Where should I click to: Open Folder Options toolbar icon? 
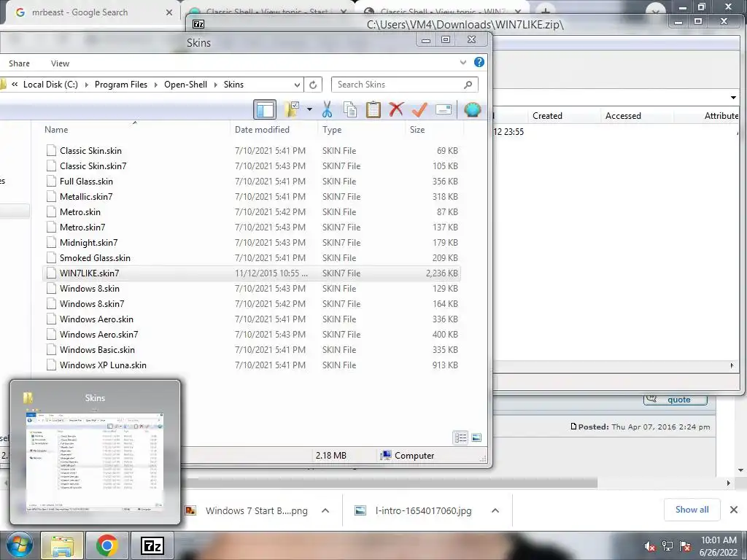point(292,109)
